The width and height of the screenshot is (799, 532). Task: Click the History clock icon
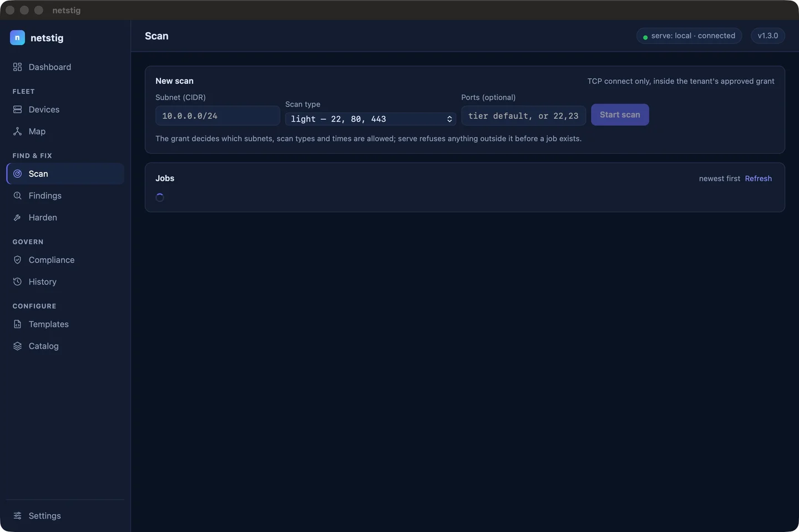[x=17, y=282]
